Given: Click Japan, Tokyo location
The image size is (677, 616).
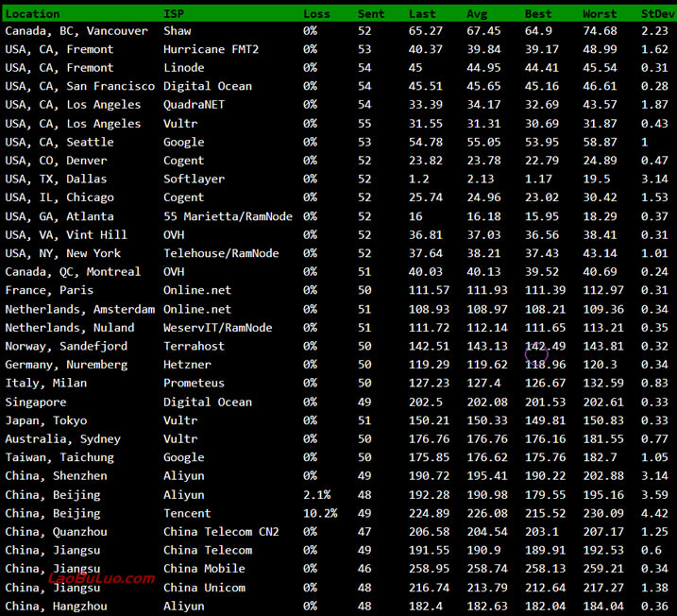Looking at the screenshot, I should coord(46,420).
